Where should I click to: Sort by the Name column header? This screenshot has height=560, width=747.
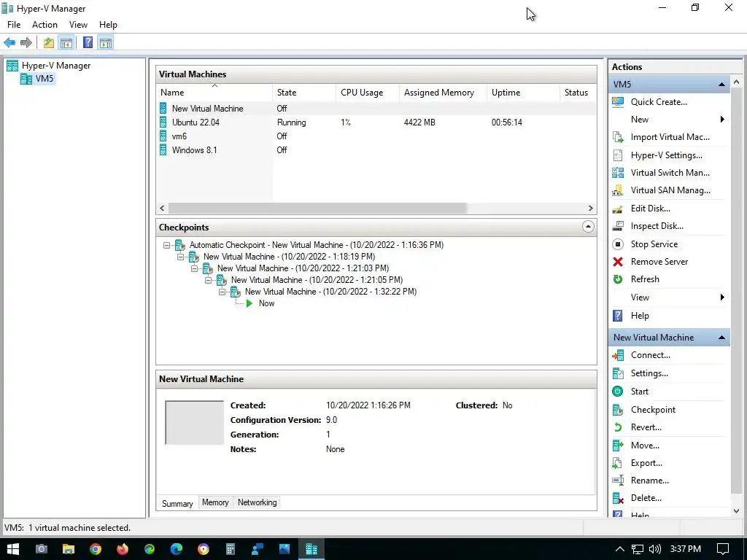click(x=214, y=93)
